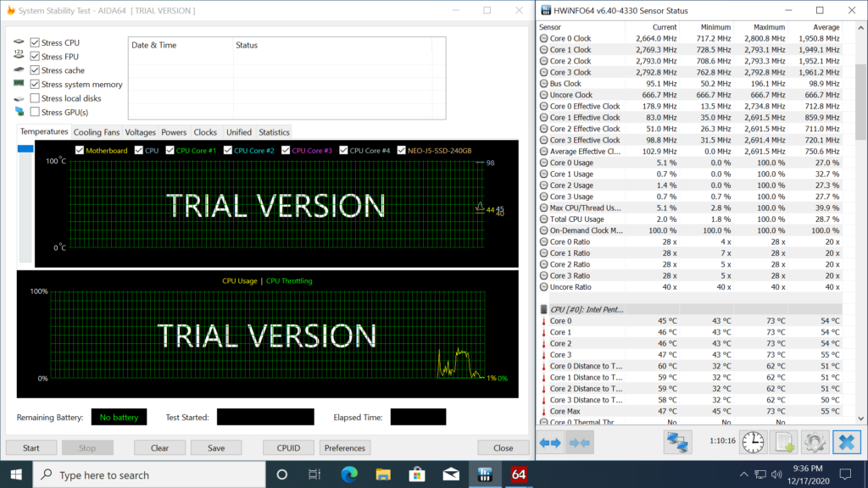Click the Windows taskbar search box

coord(153,474)
